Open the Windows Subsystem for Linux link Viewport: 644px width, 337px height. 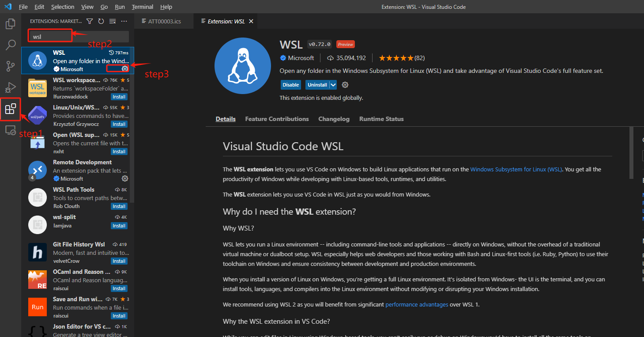pyautogui.click(x=516, y=169)
